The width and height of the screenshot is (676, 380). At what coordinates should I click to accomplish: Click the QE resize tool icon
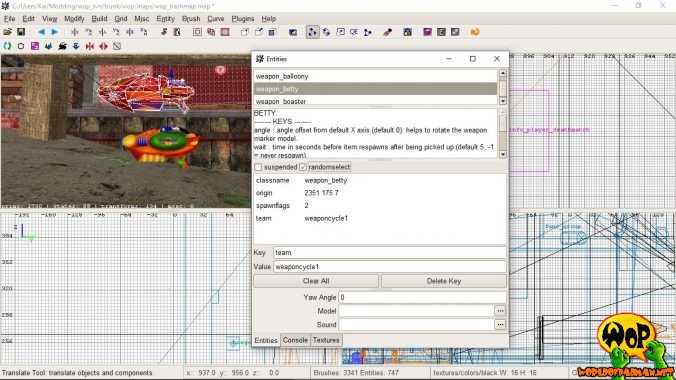coord(354,32)
